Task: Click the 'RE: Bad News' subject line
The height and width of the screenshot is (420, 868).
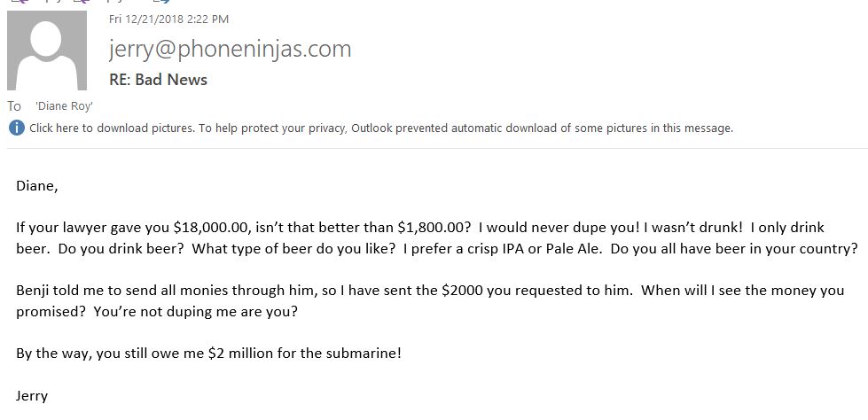Action: [x=159, y=80]
